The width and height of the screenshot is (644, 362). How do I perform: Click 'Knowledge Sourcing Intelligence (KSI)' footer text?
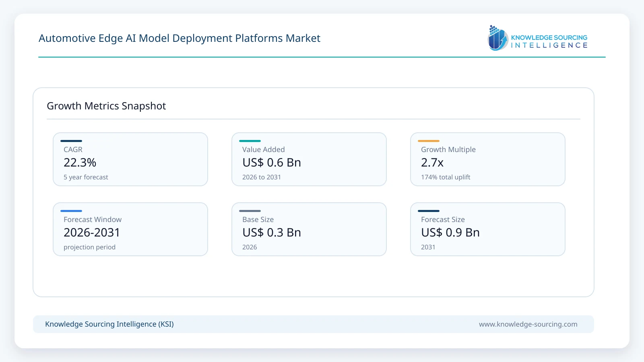pos(109,324)
